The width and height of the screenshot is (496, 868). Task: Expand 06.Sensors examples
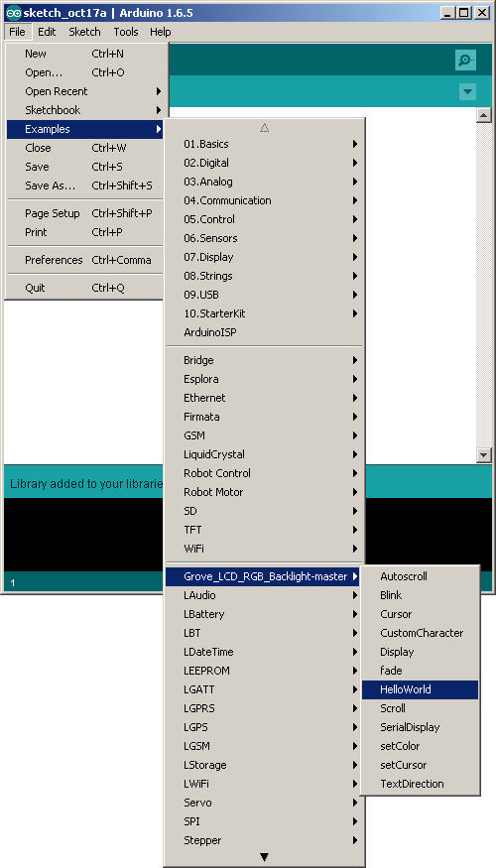pos(264,238)
